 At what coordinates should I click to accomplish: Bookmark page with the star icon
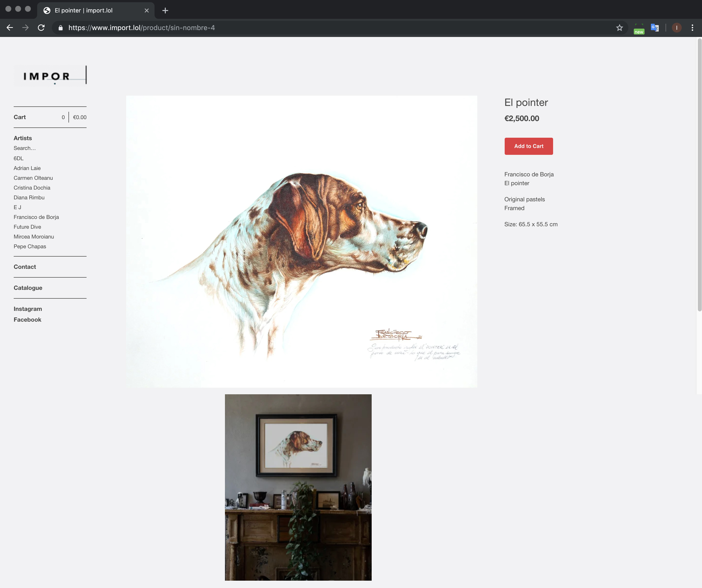tap(619, 28)
